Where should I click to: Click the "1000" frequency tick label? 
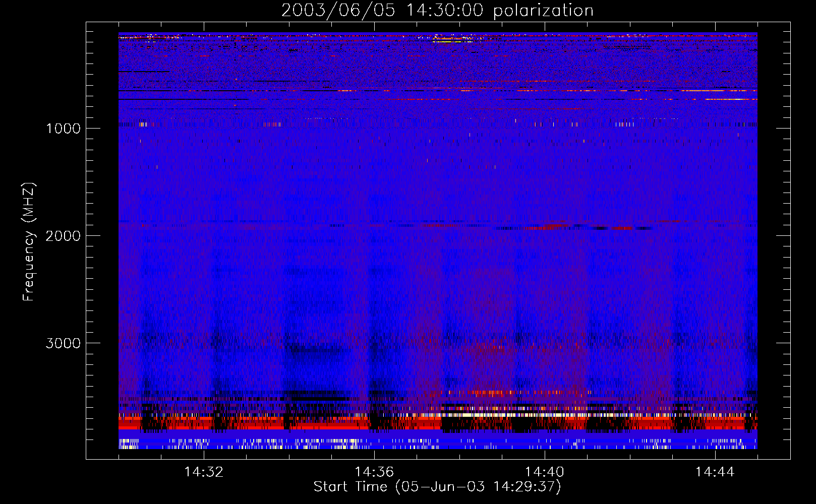[x=63, y=129]
